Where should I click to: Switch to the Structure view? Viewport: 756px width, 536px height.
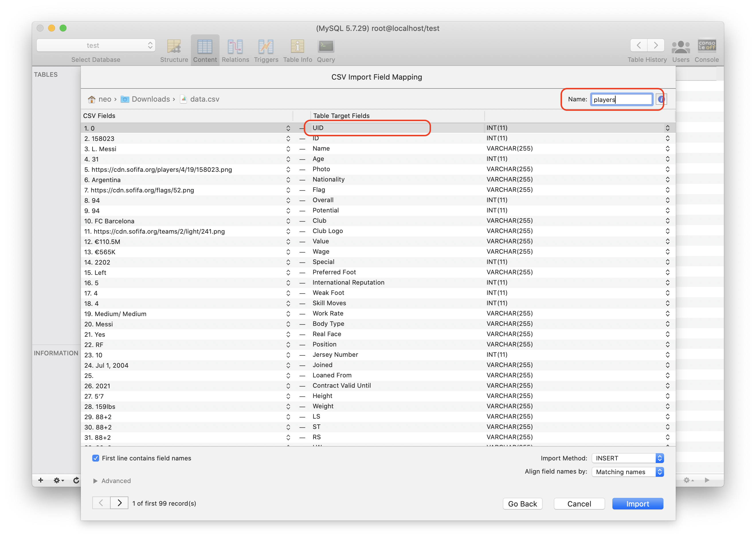point(174,50)
